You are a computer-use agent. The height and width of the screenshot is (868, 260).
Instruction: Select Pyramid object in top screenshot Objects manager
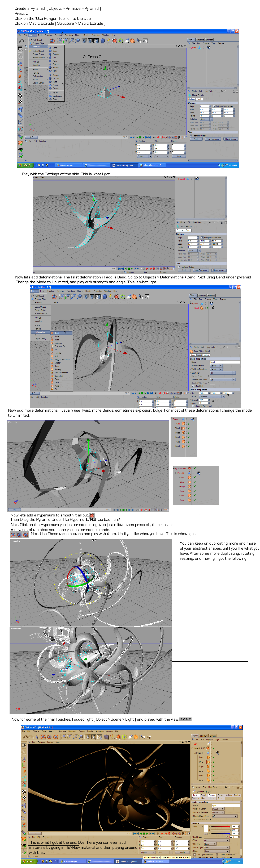pos(193,48)
